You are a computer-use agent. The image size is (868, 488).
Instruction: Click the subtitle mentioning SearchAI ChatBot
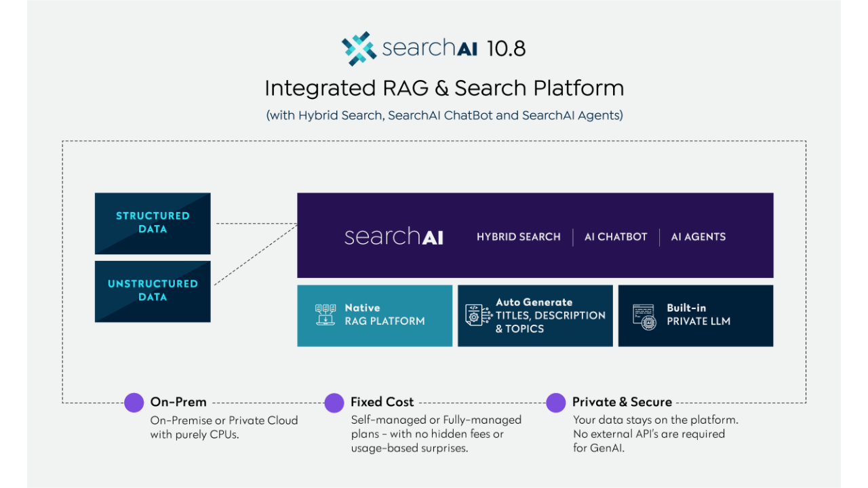(444, 115)
